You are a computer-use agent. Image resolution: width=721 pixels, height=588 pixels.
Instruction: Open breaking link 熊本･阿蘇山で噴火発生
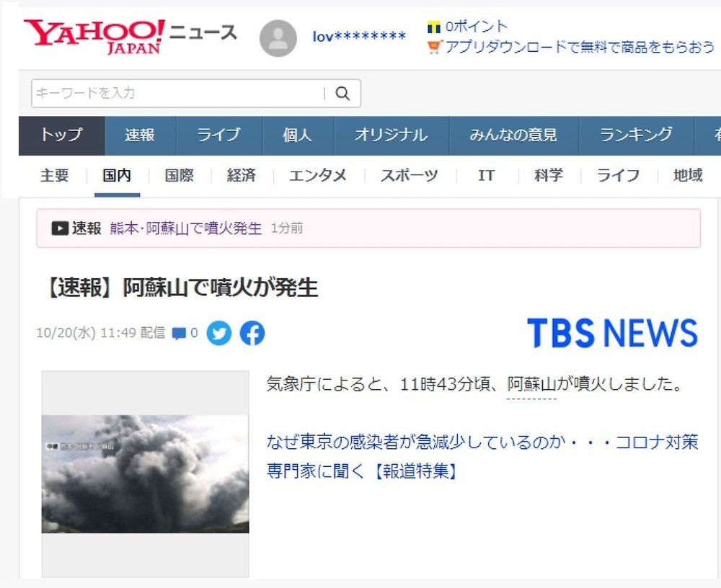(186, 228)
